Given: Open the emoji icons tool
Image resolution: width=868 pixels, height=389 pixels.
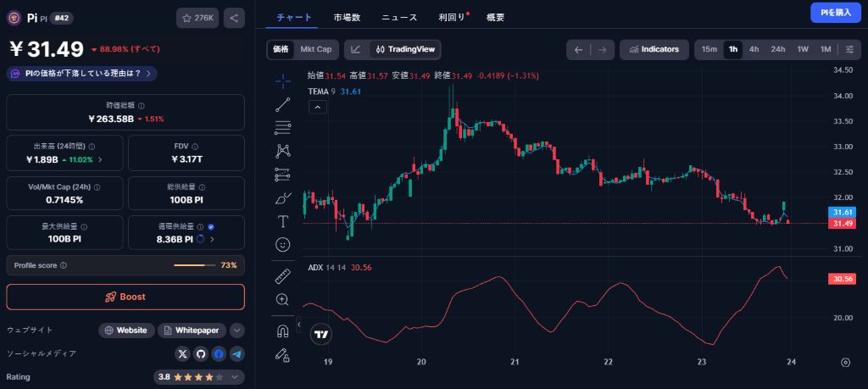Looking at the screenshot, I should click(283, 245).
